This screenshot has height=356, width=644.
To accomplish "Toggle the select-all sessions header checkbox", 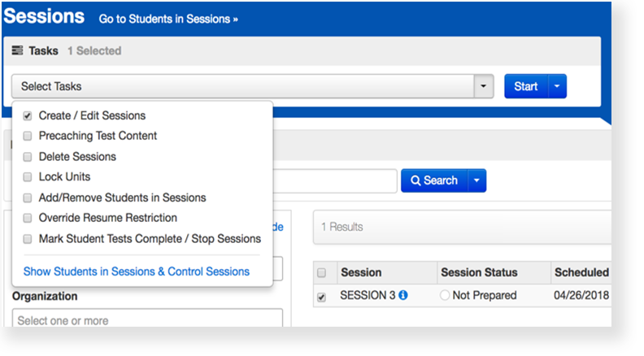I will point(321,272).
